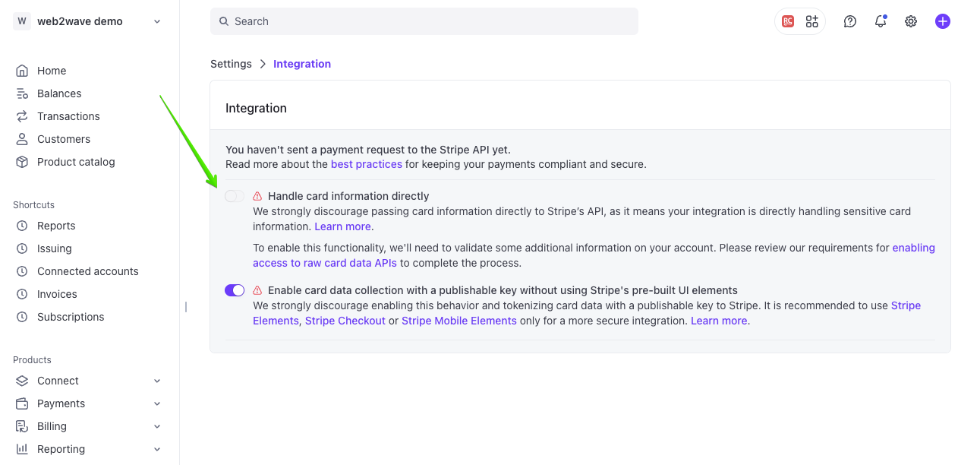This screenshot has width=980, height=465.
Task: Click the Transactions arrows icon
Action: pyautogui.click(x=22, y=116)
